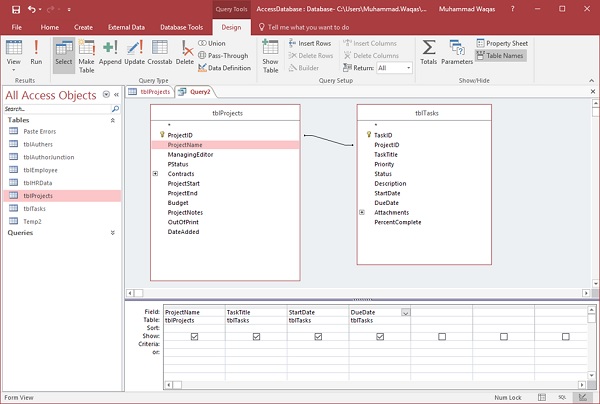Image resolution: width=600 pixels, height=404 pixels.
Task: Select the Append query type icon
Action: click(x=110, y=51)
